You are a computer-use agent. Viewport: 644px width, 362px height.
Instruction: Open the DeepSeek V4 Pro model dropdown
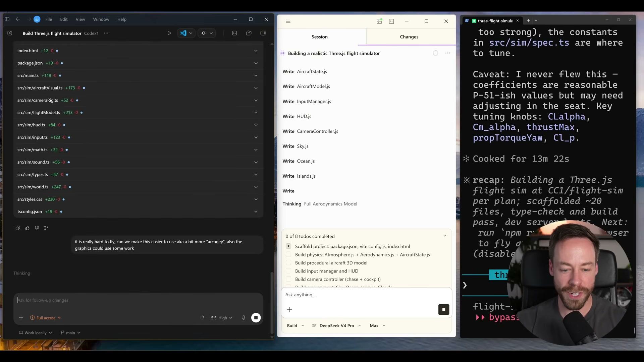click(x=337, y=325)
